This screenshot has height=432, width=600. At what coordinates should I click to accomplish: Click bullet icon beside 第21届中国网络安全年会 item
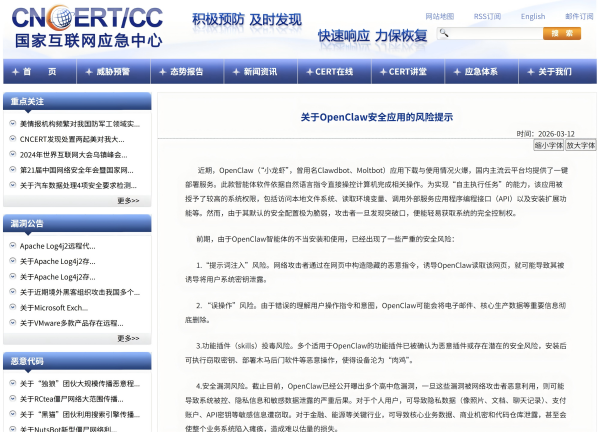(13, 169)
